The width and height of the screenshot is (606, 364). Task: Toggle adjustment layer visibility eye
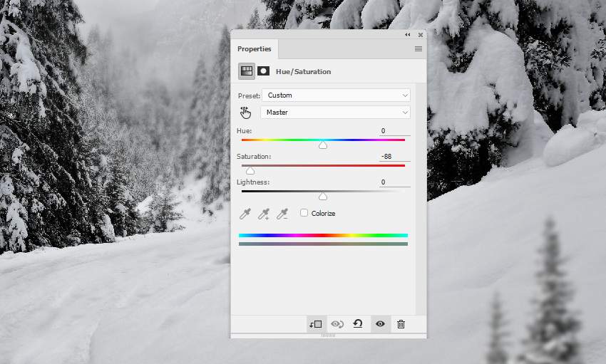pyautogui.click(x=380, y=324)
